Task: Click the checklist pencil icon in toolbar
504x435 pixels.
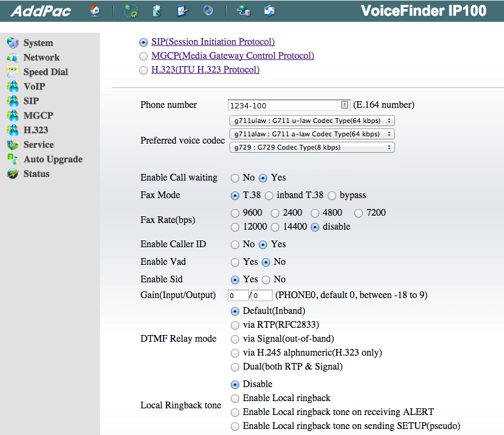Action: [182, 10]
